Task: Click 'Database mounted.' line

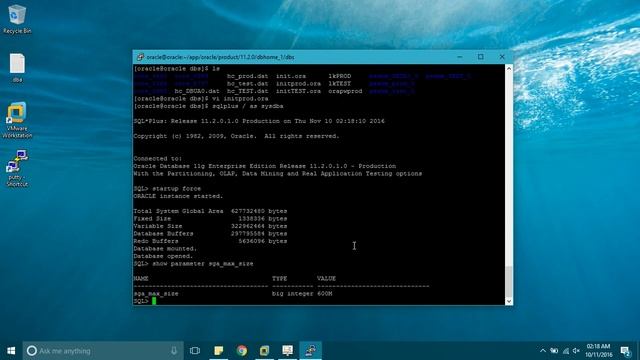Action: (165, 249)
